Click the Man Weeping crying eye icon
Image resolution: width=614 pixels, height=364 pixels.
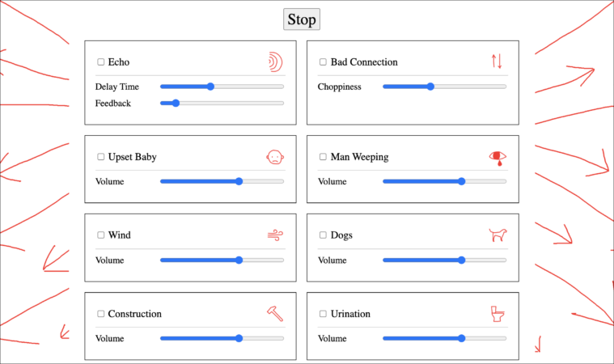click(498, 158)
